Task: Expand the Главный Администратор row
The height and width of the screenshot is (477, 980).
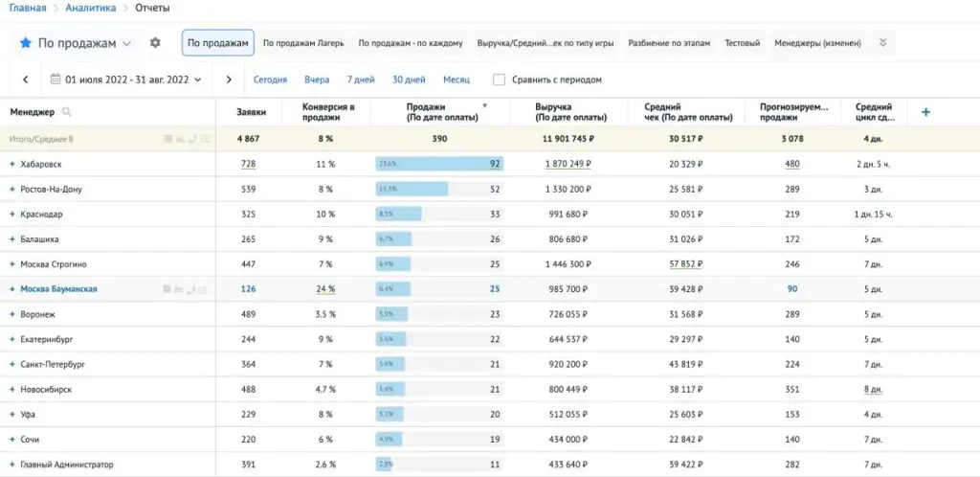Action: [x=11, y=465]
